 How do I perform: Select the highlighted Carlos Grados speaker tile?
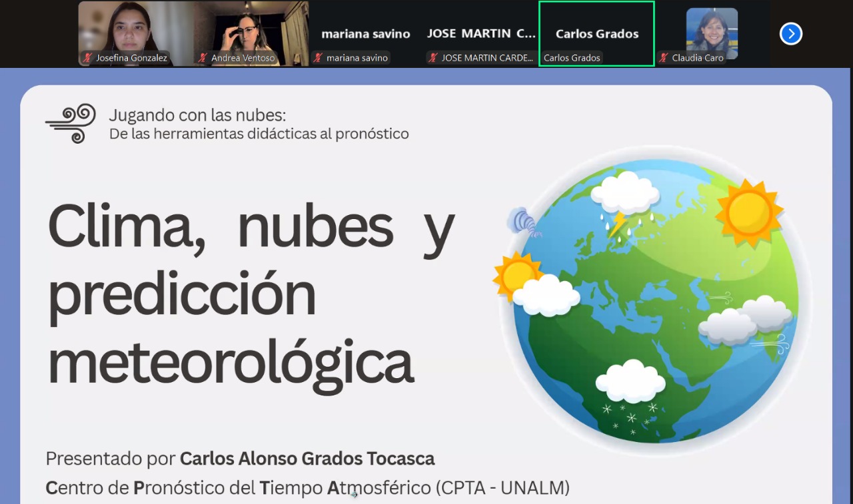pos(596,33)
